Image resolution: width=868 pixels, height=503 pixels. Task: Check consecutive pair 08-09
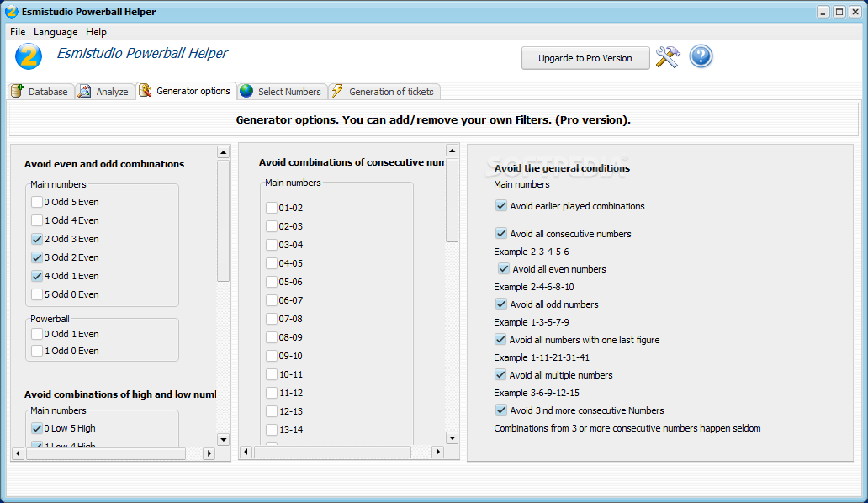click(272, 337)
